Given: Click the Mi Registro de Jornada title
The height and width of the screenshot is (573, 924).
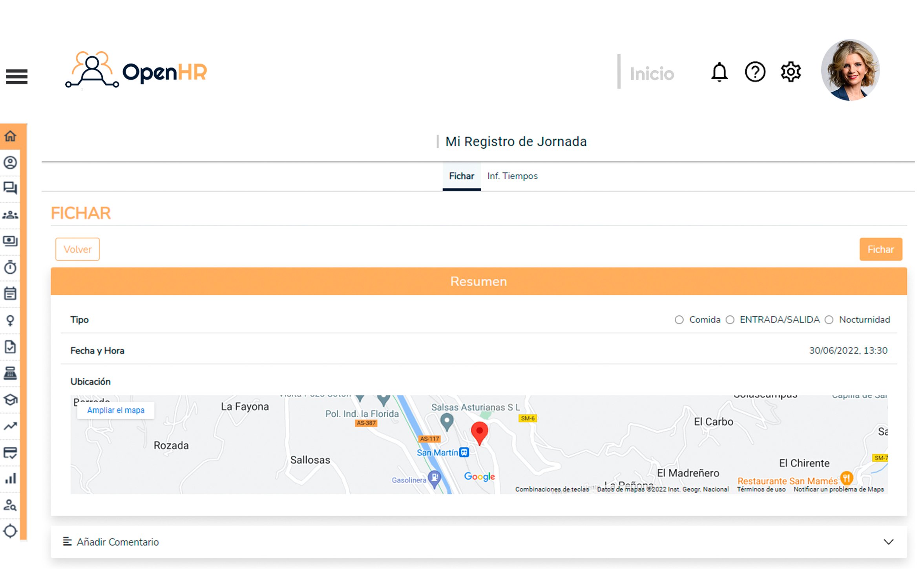Looking at the screenshot, I should point(516,142).
